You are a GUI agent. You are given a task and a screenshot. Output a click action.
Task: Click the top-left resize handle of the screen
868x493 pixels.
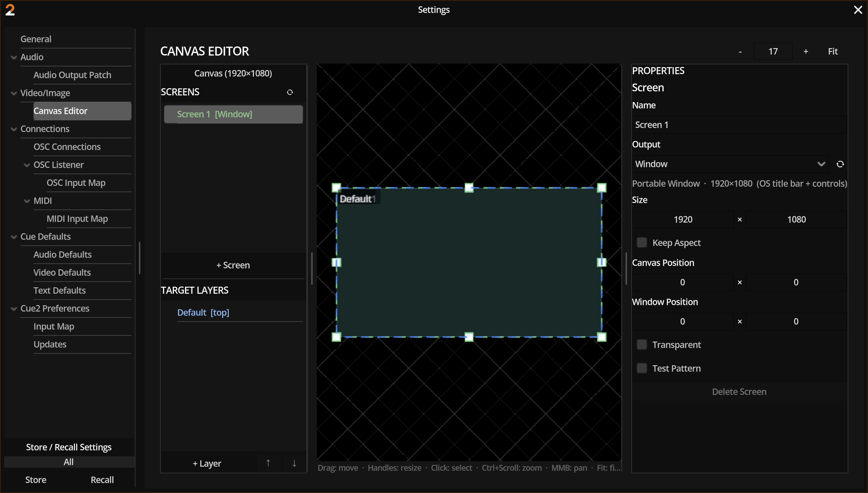pos(336,188)
